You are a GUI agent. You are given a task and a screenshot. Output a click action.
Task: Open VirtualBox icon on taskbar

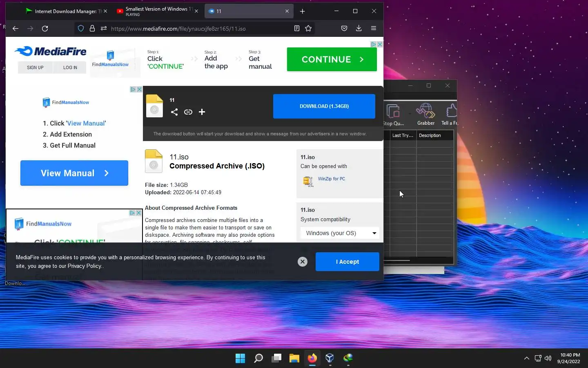[x=330, y=359]
